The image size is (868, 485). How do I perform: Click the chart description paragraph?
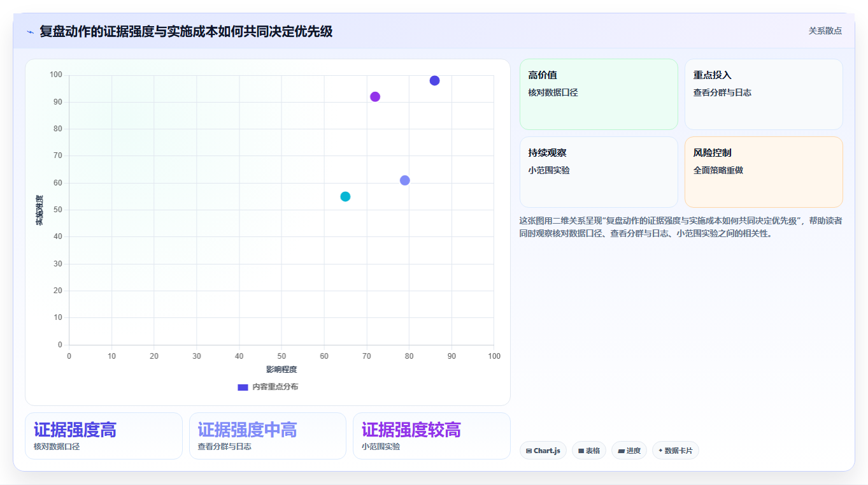pos(681,227)
